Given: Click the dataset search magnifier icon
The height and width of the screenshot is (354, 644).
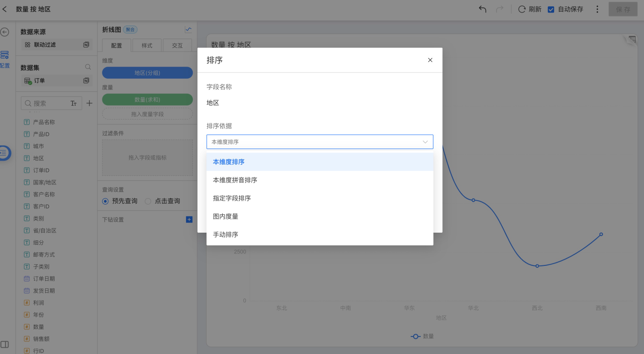Looking at the screenshot, I should [x=88, y=67].
